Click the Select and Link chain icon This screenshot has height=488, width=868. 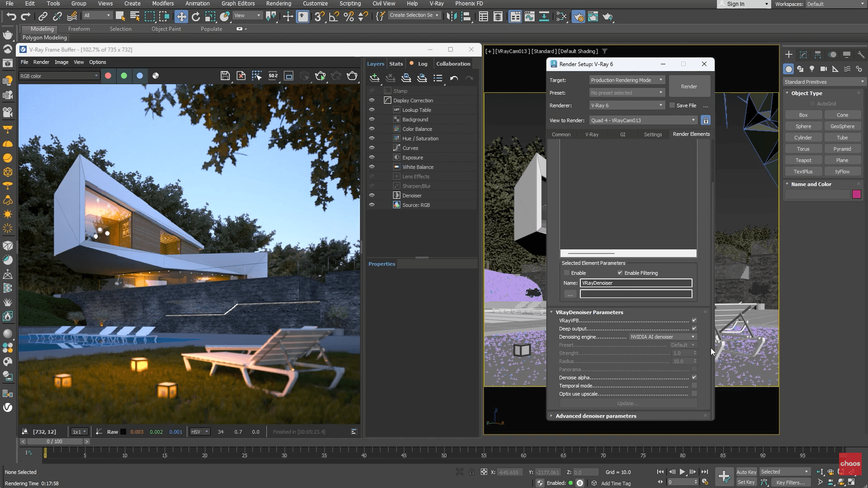[43, 17]
